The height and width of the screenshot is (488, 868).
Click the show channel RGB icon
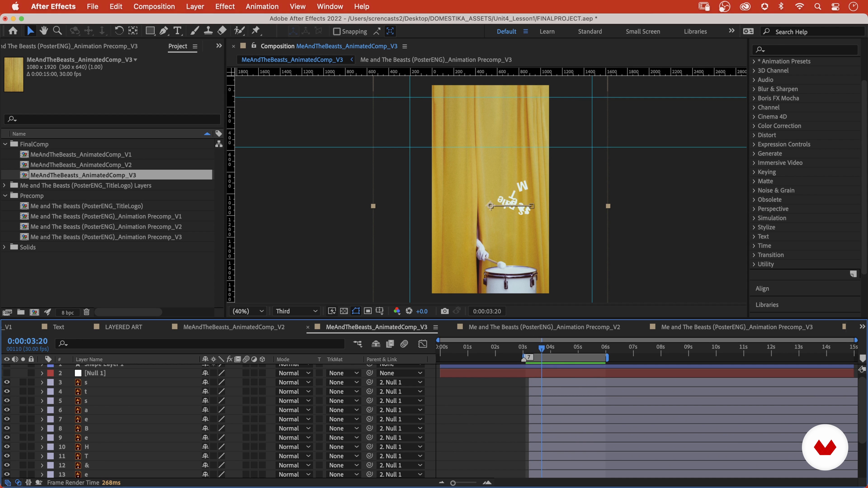(397, 311)
